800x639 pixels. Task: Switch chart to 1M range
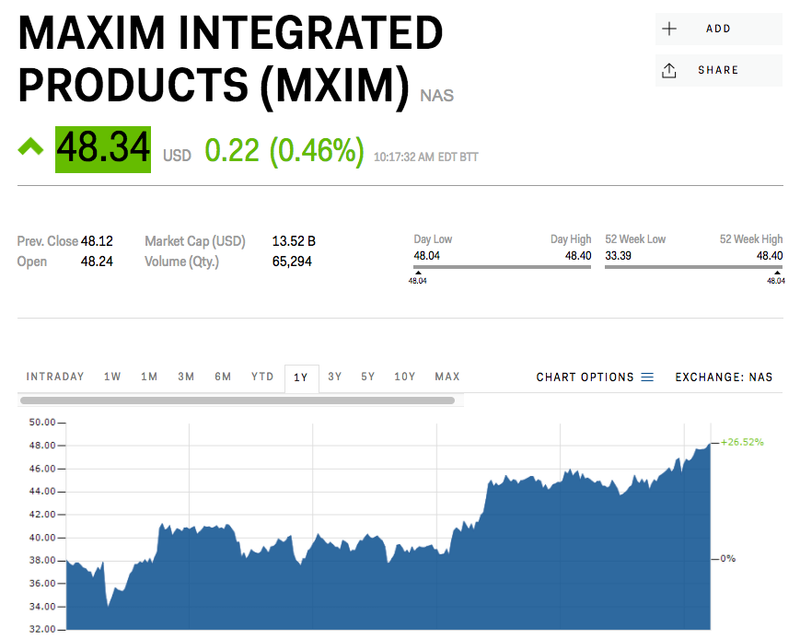coord(149,377)
